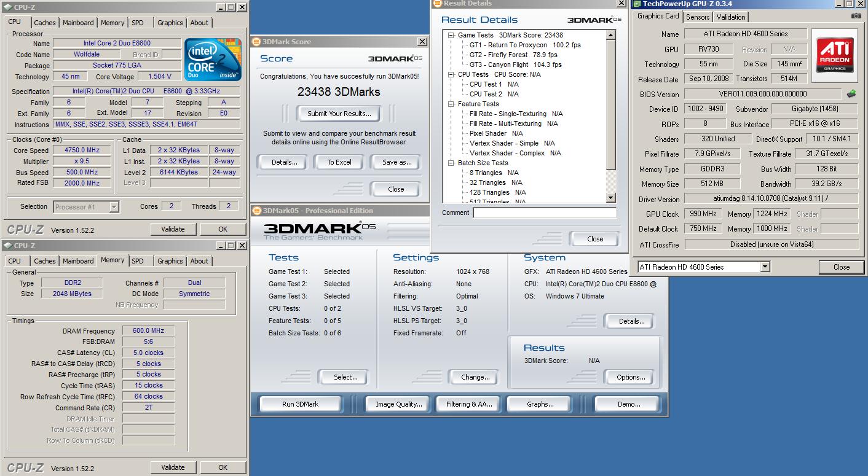
Task: Select 'GT2 - Firefly Forest' row
Action: (x=513, y=55)
